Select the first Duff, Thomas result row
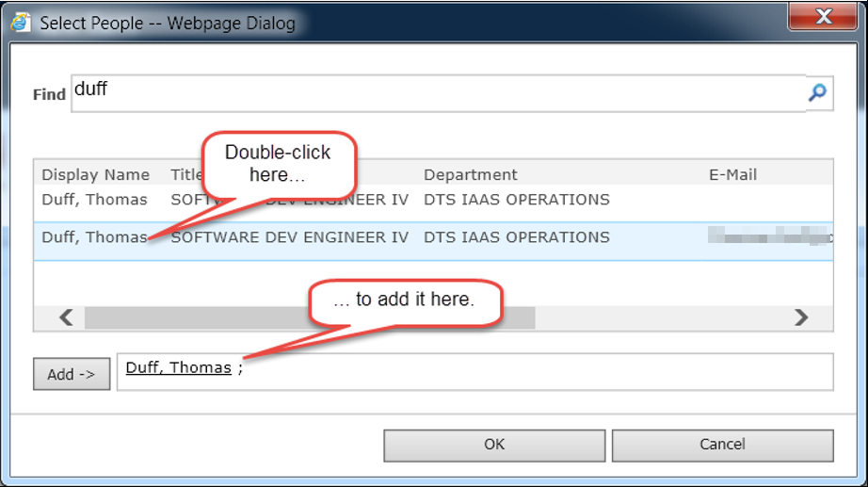Viewport: 868px width, 487px height. (x=94, y=200)
